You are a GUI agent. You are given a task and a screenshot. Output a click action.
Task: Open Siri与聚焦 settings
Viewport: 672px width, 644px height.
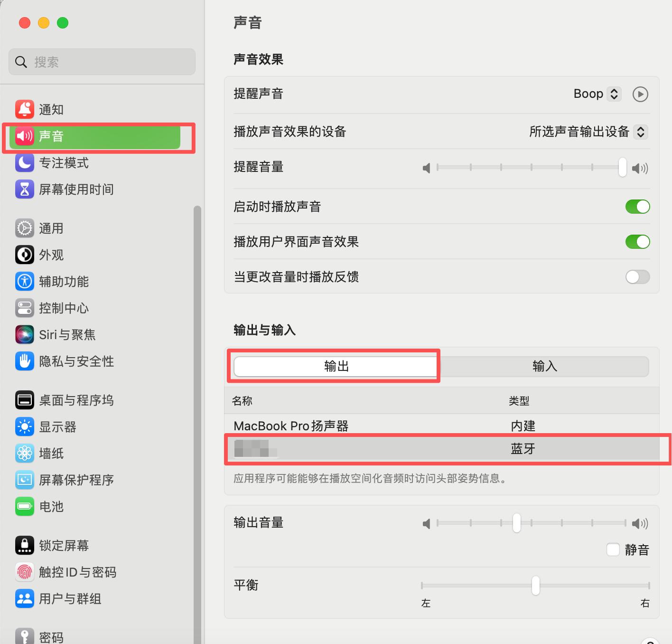pos(66,334)
